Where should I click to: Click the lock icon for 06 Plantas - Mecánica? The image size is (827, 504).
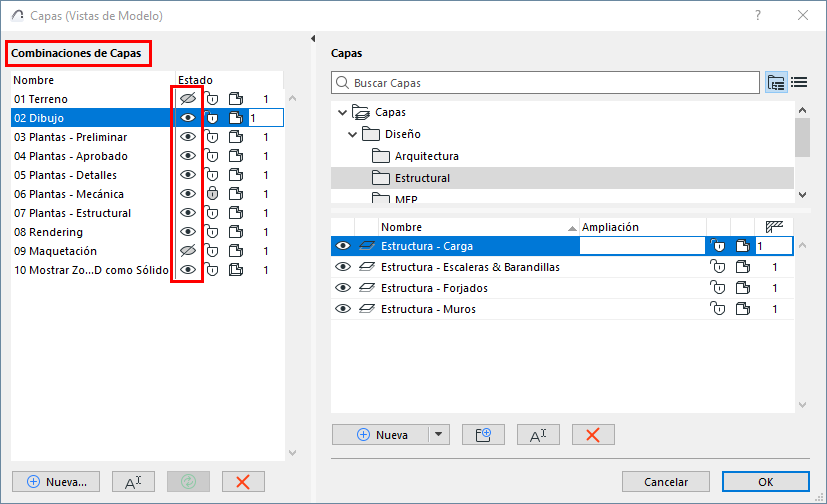(x=211, y=194)
